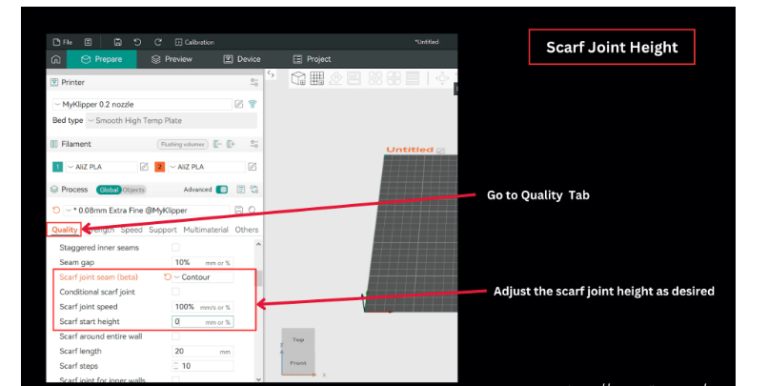Adjust Scarf steps stepper arrows
This screenshot has height=386, width=768.
pyautogui.click(x=176, y=366)
